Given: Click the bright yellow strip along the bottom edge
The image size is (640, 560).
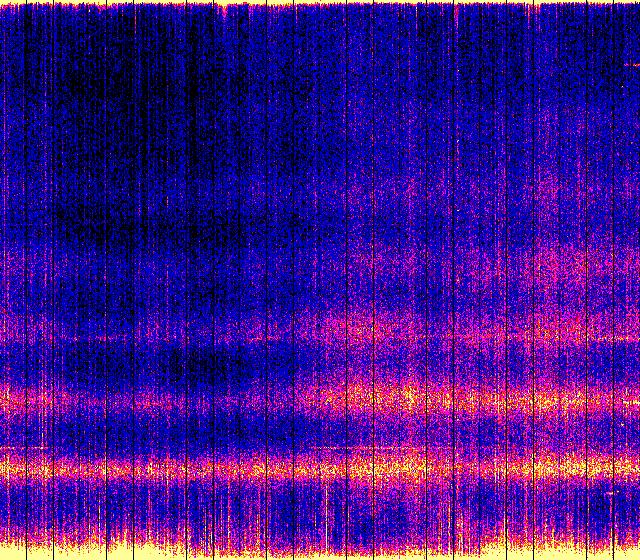Looking at the screenshot, I should click(x=320, y=553).
